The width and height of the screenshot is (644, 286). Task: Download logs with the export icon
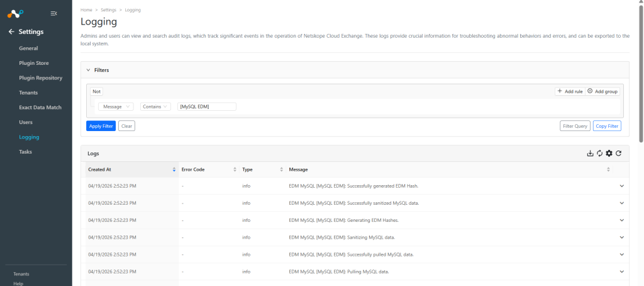[590, 154]
